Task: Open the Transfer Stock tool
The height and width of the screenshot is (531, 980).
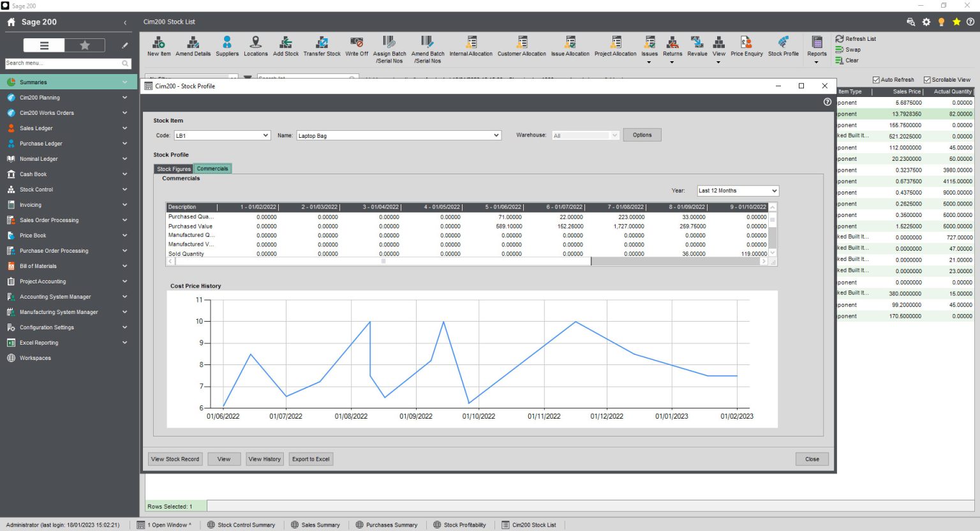Action: pyautogui.click(x=322, y=45)
